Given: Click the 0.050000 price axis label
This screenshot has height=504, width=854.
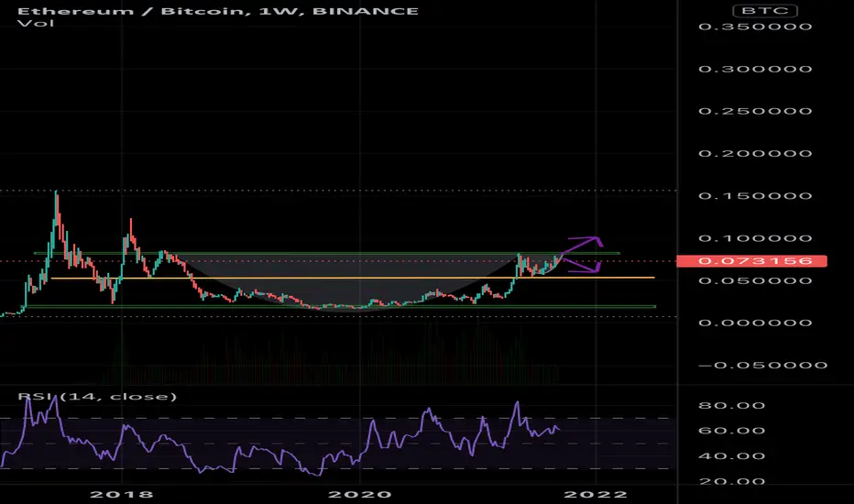Looking at the screenshot, I should pos(755,280).
